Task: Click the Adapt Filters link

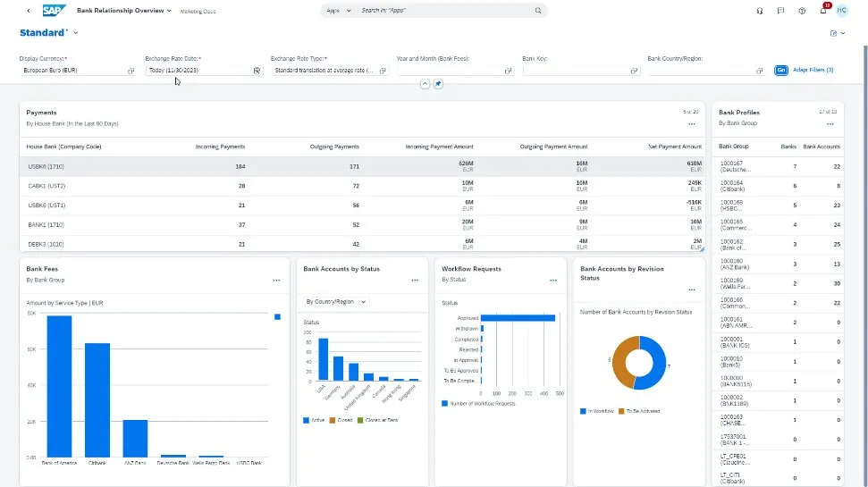Action: click(813, 70)
